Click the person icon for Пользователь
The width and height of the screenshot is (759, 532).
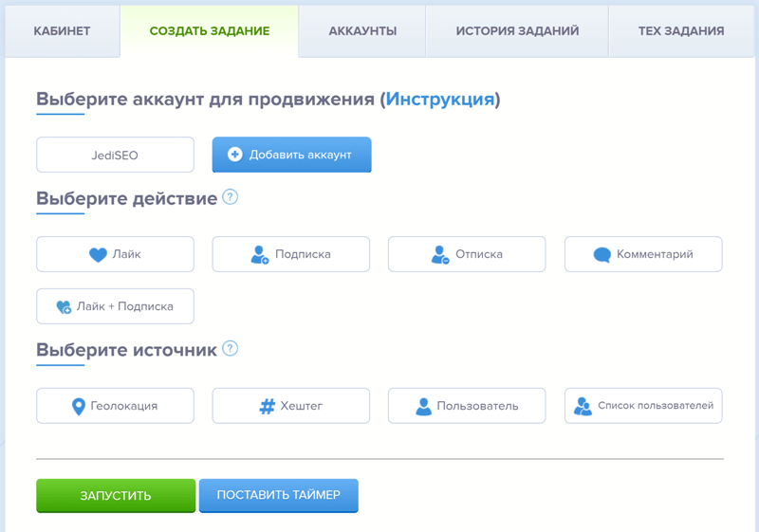423,407
